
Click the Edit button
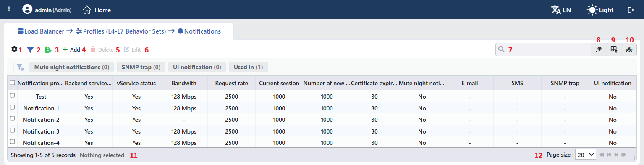click(132, 50)
